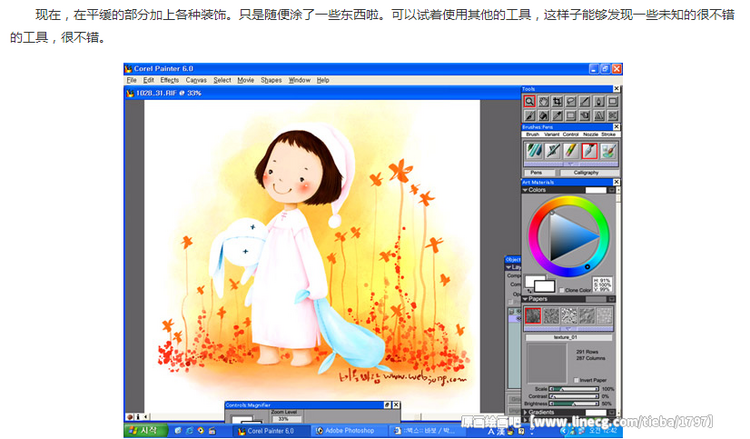
Task: Click Corel Painter 6.0 taskbar button
Action: click(x=271, y=431)
